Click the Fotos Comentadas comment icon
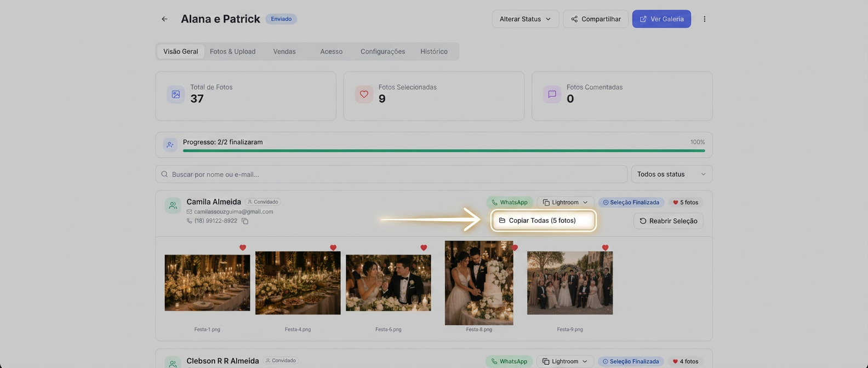Viewport: 868px width, 368px height. pos(552,94)
